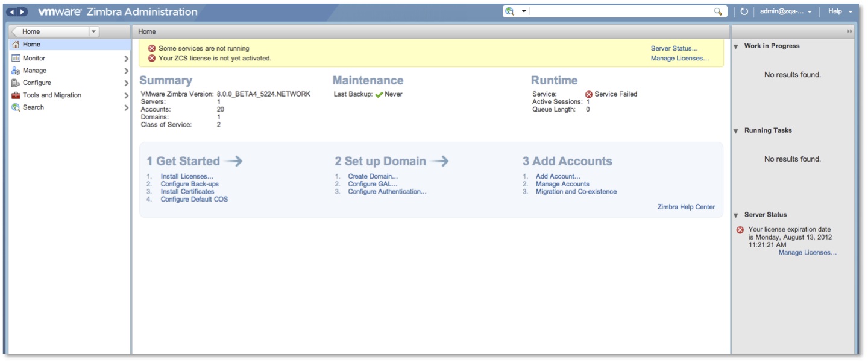Open the Manage Accounts link
This screenshot has height=362, width=868.
tap(562, 184)
